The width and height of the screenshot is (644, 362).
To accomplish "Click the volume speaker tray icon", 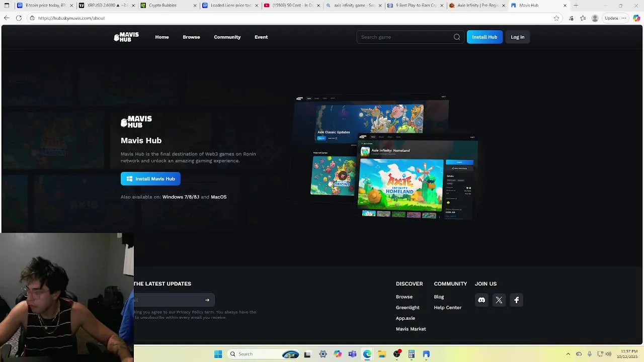I will tap(608, 354).
